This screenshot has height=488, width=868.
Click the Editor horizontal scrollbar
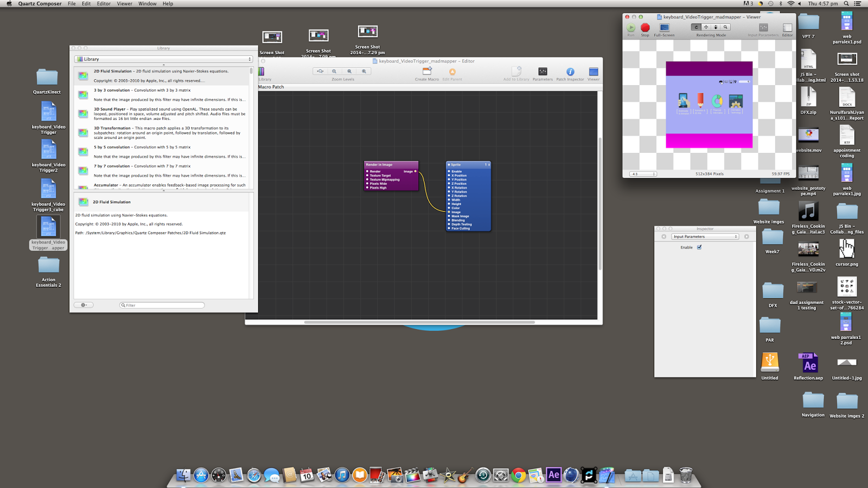click(x=419, y=322)
